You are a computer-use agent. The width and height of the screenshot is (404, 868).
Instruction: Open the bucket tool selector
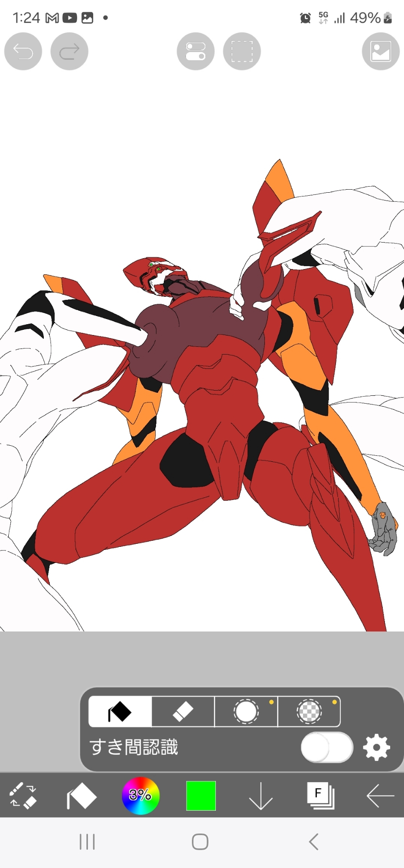[81, 796]
